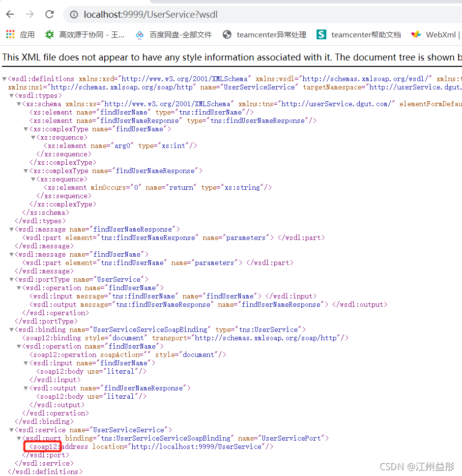The height and width of the screenshot is (476, 462).
Task: Click the 应用 apps grid icon
Action: pyautogui.click(x=10, y=34)
